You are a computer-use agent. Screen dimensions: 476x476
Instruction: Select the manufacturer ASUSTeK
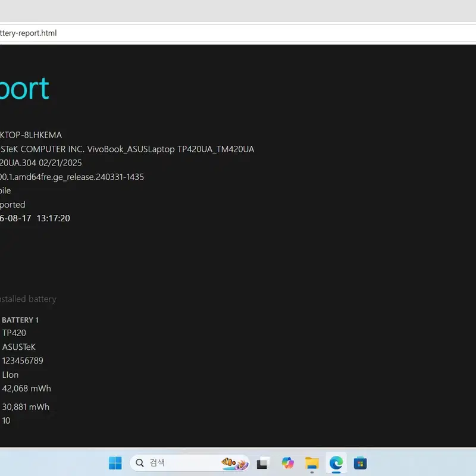[19, 347]
